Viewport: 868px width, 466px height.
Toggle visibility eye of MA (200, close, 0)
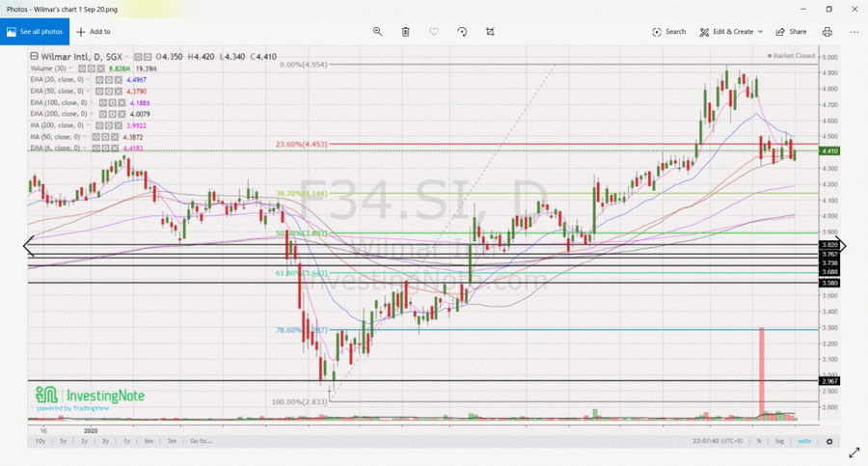(x=99, y=125)
